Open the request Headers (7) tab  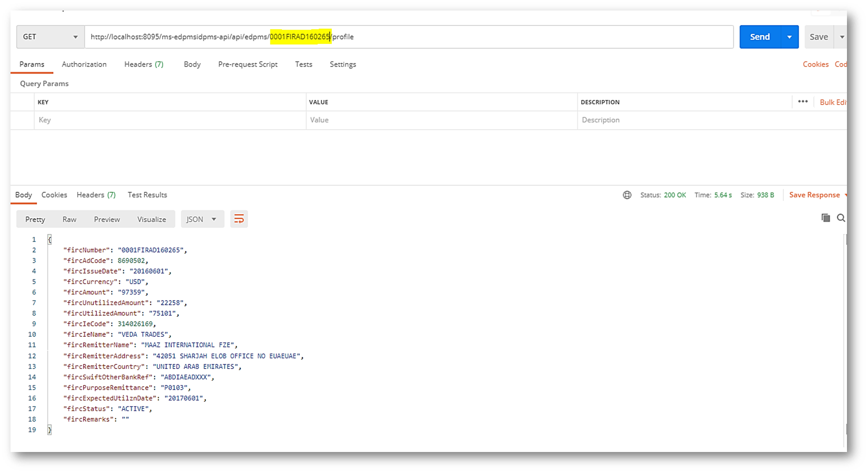144,65
